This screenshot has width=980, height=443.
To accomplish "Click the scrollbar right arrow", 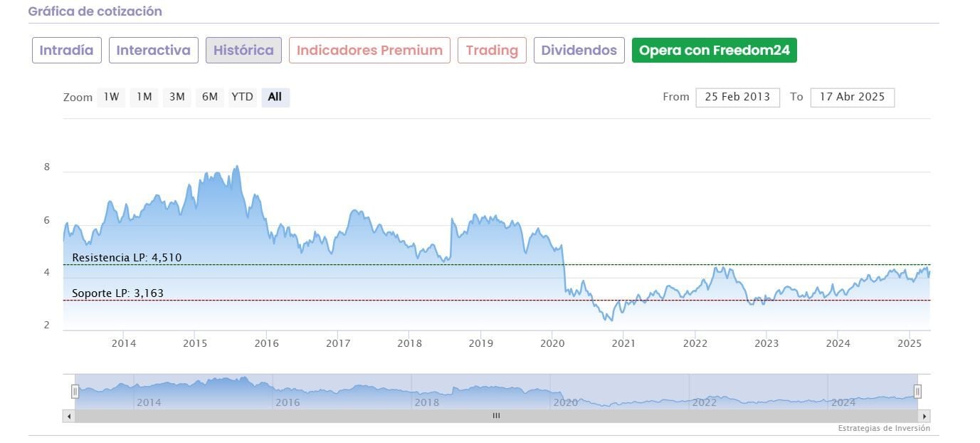I will [x=924, y=416].
